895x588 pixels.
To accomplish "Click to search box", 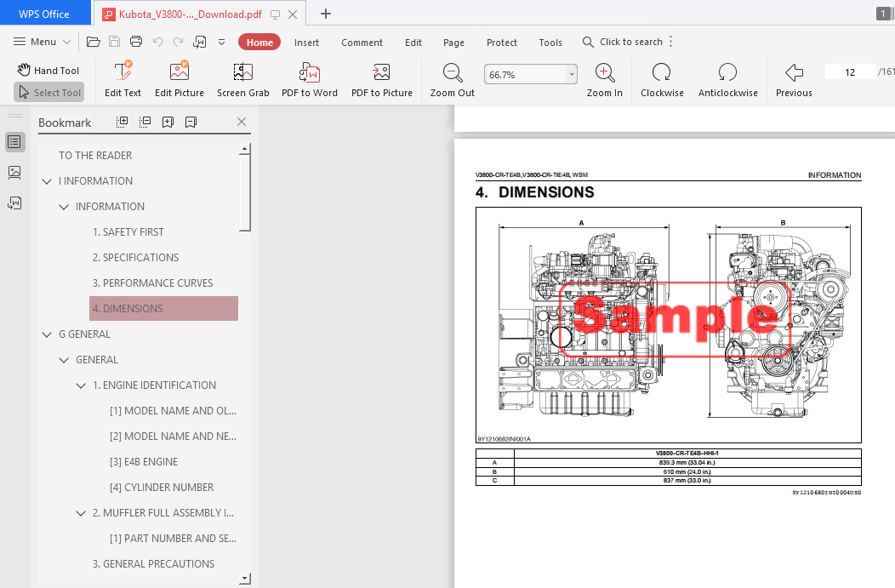I will 622,42.
